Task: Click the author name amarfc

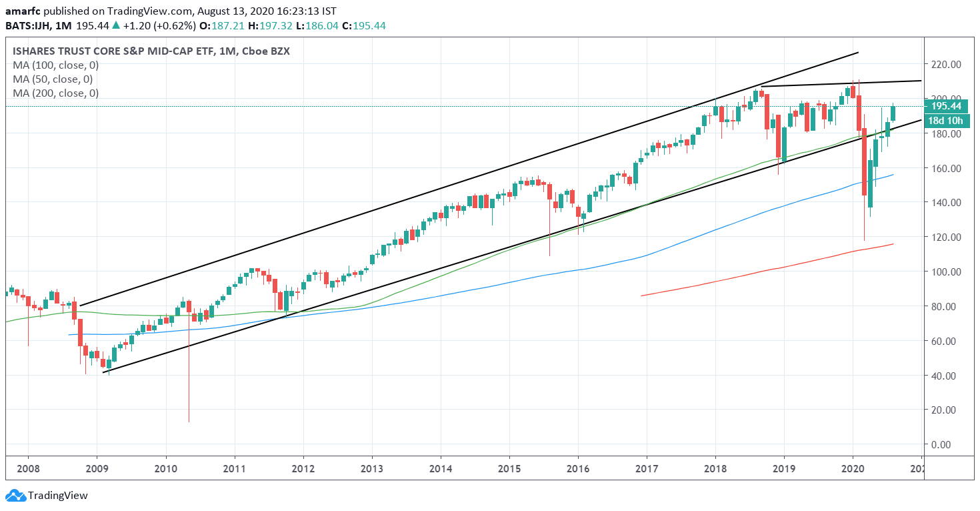Action: [23, 11]
